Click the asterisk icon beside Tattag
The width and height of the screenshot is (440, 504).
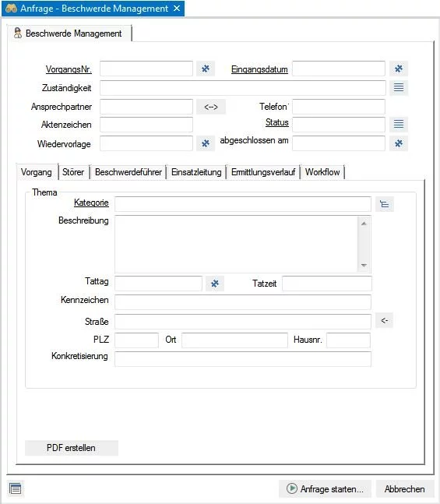[x=215, y=284]
